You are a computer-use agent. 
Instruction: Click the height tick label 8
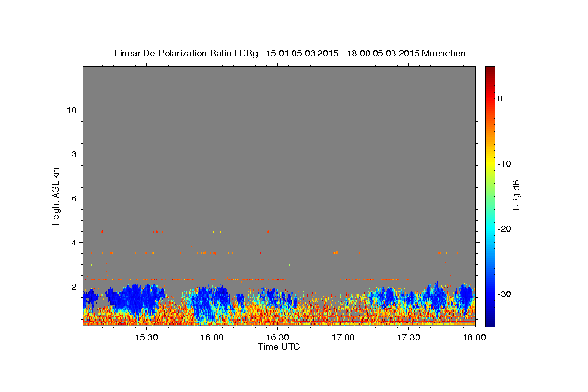[x=74, y=154]
